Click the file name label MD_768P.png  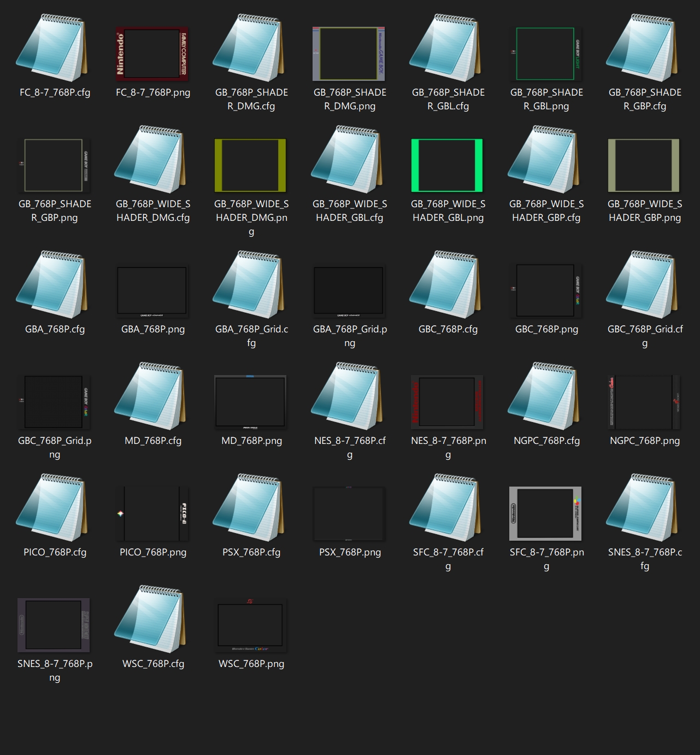pyautogui.click(x=251, y=441)
